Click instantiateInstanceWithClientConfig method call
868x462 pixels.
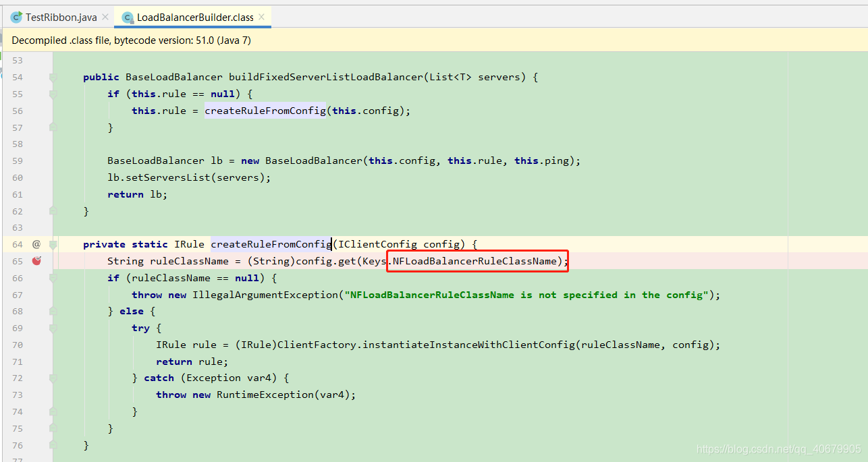click(467, 345)
